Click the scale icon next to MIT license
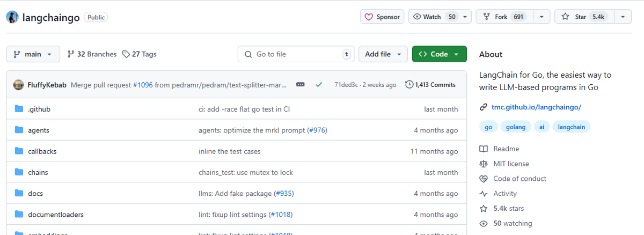 click(x=483, y=164)
